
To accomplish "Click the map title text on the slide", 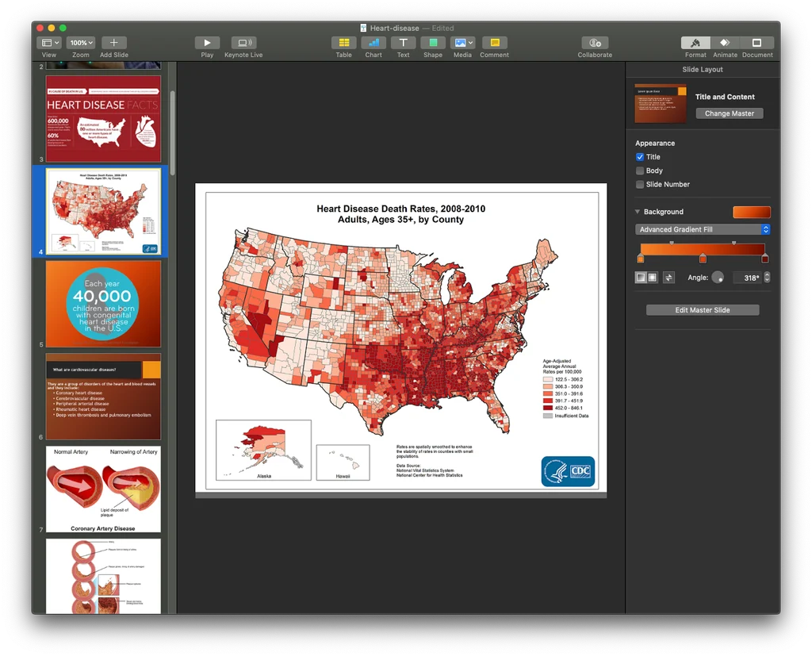I will [400, 214].
